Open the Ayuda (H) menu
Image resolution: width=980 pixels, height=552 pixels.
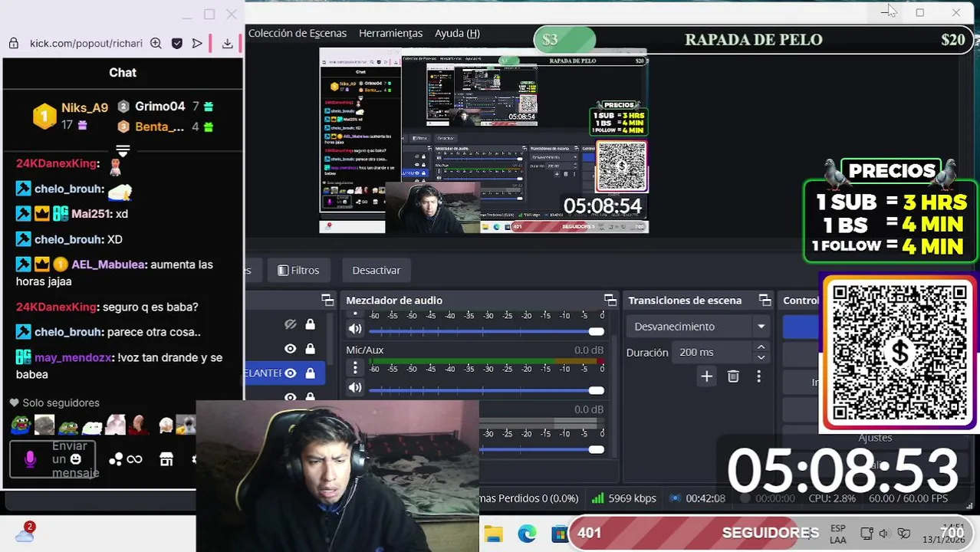tap(457, 33)
